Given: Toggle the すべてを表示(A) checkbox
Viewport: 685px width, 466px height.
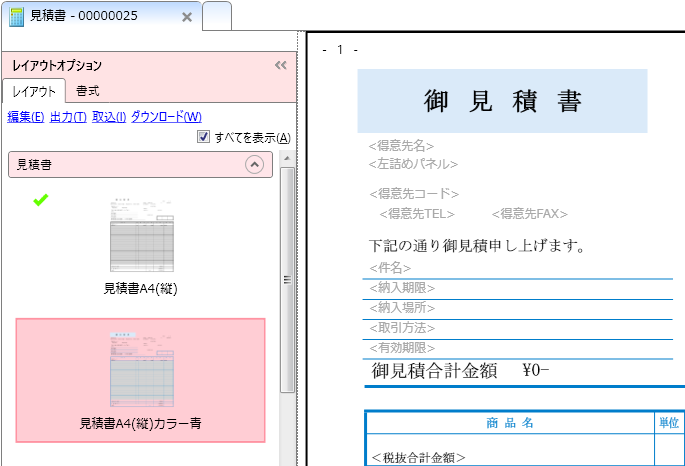Looking at the screenshot, I should point(203,137).
